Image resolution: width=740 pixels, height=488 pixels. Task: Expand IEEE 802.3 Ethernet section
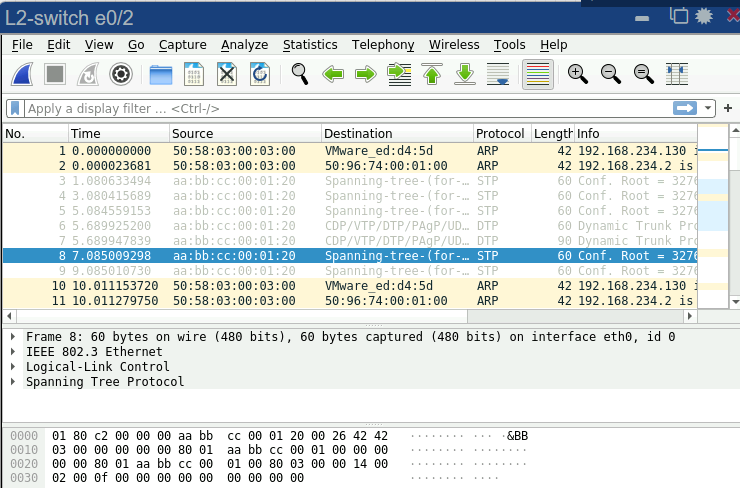pos(13,352)
